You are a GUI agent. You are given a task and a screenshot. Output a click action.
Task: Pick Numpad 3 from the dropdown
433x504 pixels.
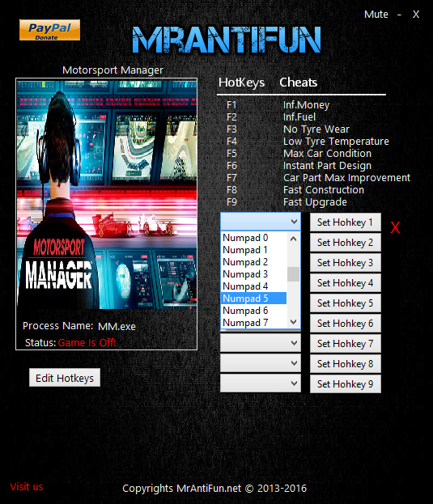[x=253, y=274]
